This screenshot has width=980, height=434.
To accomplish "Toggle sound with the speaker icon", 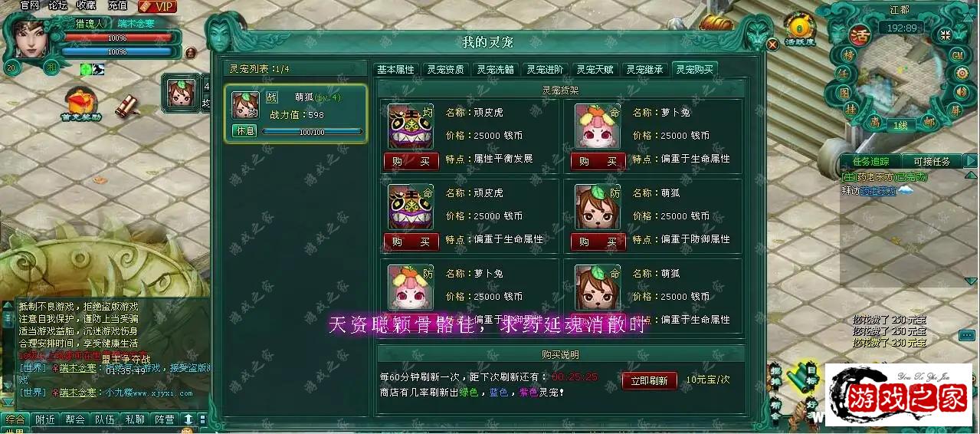I will (962, 92).
